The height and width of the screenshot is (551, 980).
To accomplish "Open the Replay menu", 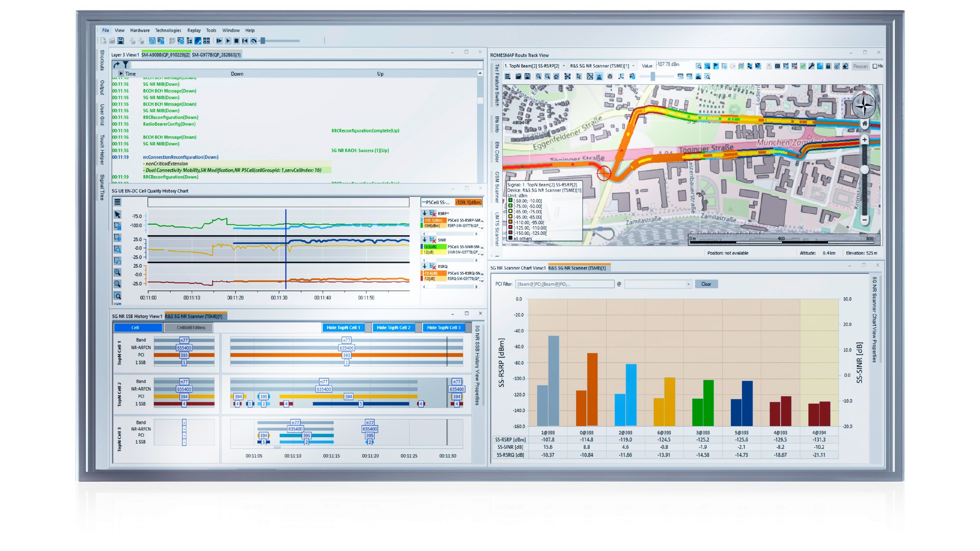I will click(194, 30).
